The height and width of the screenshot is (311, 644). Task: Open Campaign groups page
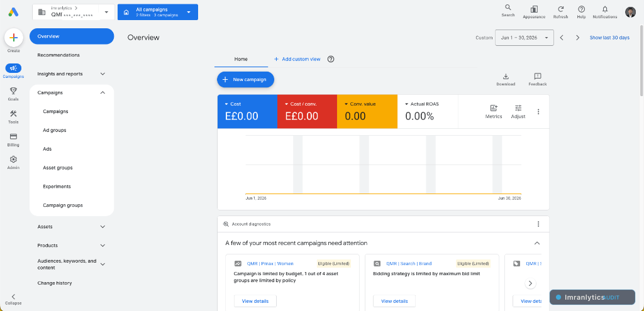[63, 205]
